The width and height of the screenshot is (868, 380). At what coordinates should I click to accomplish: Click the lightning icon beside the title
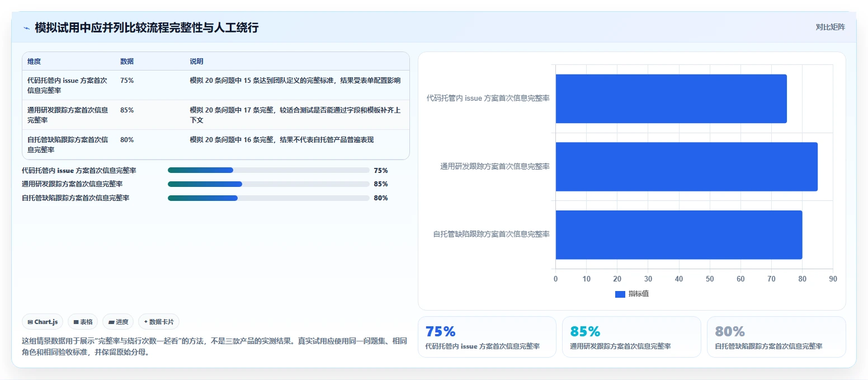(26, 27)
